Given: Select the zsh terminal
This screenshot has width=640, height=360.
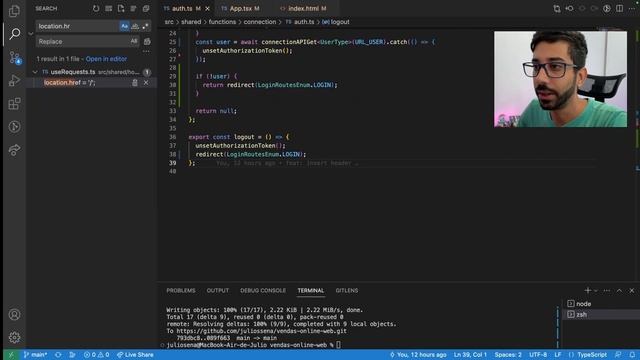Looking at the screenshot, I should coord(601,314).
